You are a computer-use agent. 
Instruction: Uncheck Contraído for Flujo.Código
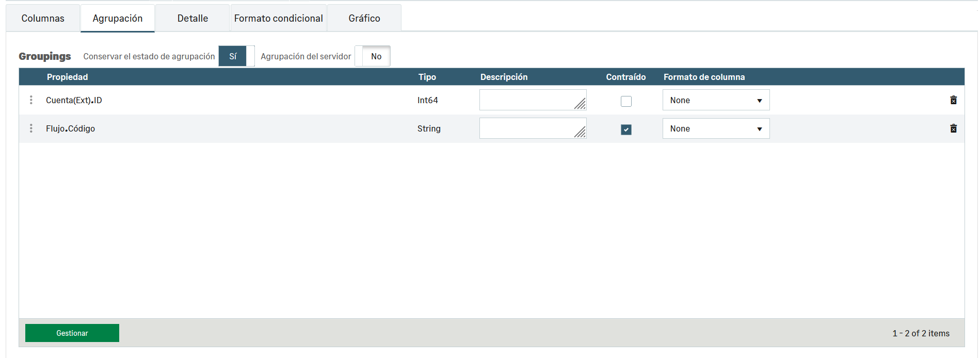tap(626, 129)
